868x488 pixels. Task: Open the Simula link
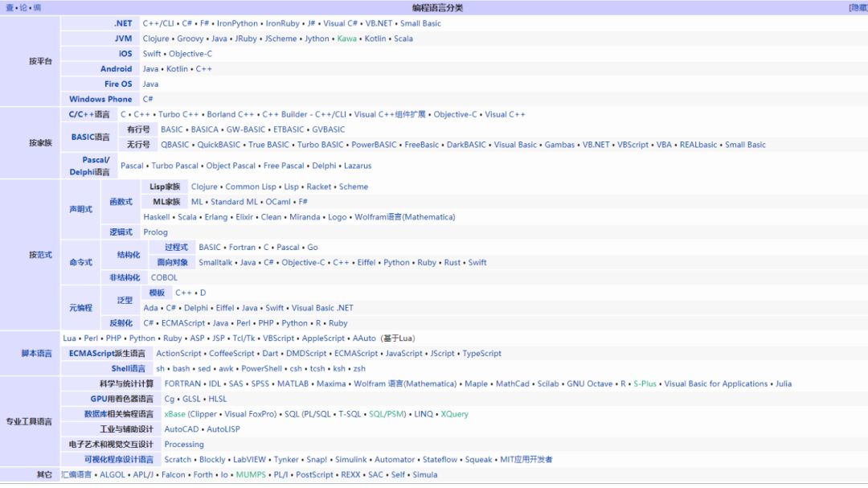[x=425, y=474]
